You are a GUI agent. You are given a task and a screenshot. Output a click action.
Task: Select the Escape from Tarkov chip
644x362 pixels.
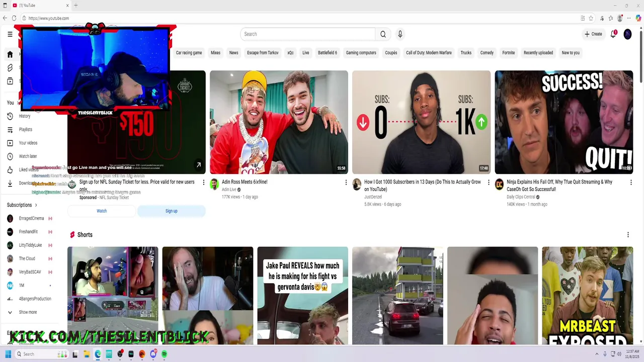click(263, 53)
